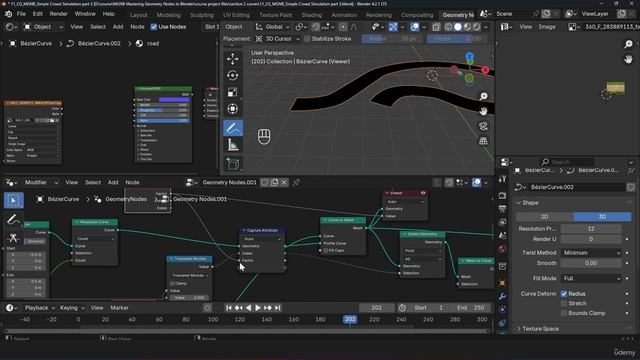Screen dimensions: 640x360
Task: Enable the Stretch checkbox
Action: pos(564,303)
